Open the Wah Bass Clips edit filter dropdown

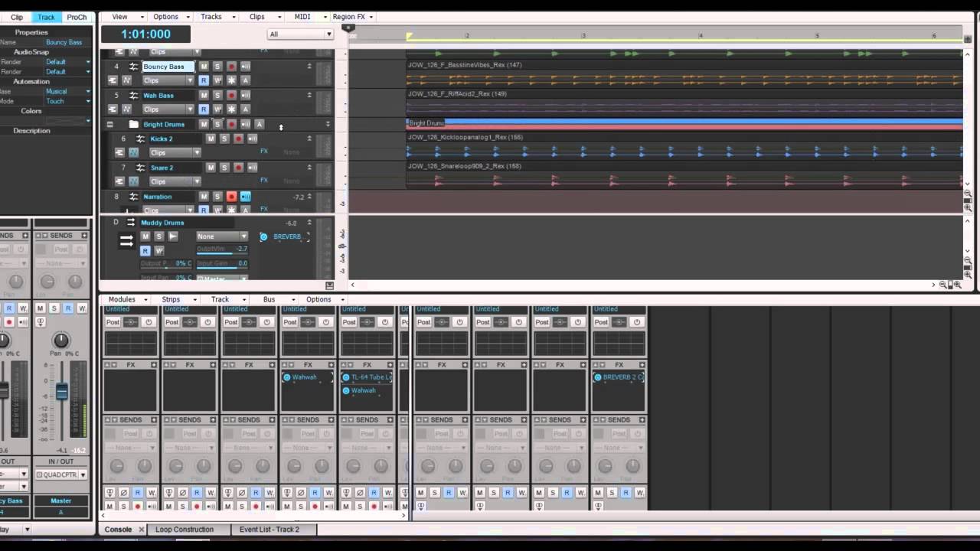(x=168, y=109)
